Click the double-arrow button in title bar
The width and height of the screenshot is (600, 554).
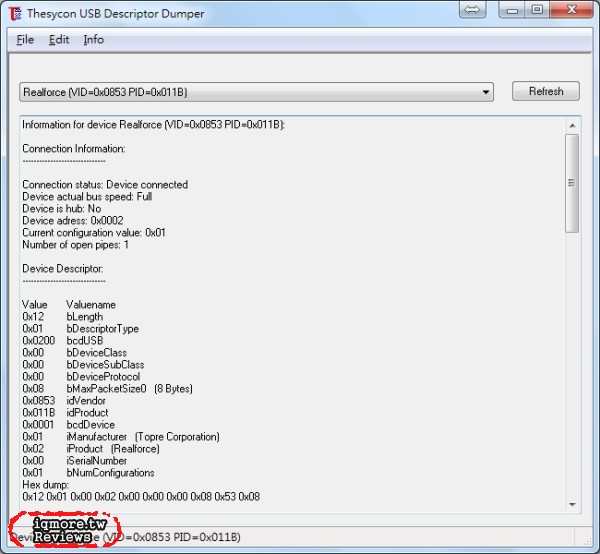472,10
